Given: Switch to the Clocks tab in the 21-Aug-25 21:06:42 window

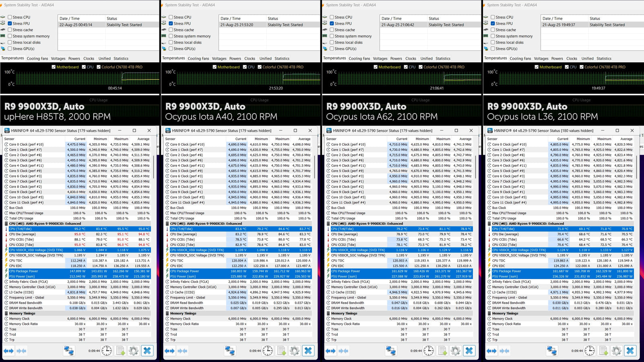Looking at the screenshot, I should pyautogui.click(x=411, y=58).
